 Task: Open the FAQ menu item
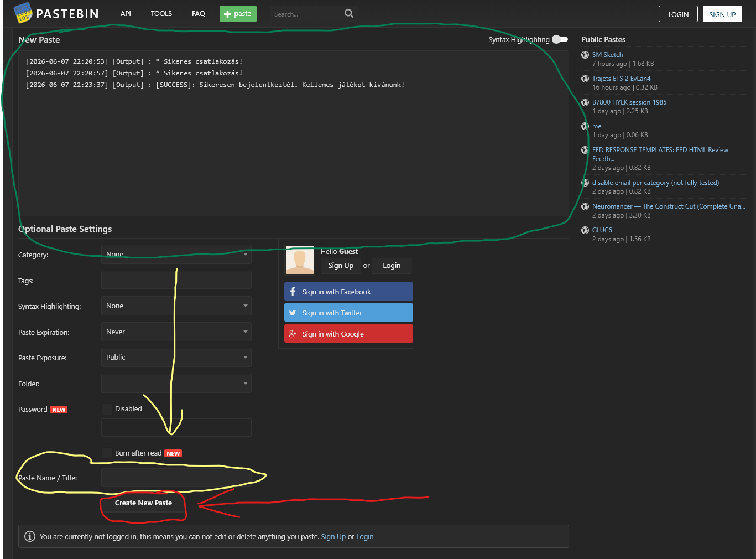pos(199,14)
